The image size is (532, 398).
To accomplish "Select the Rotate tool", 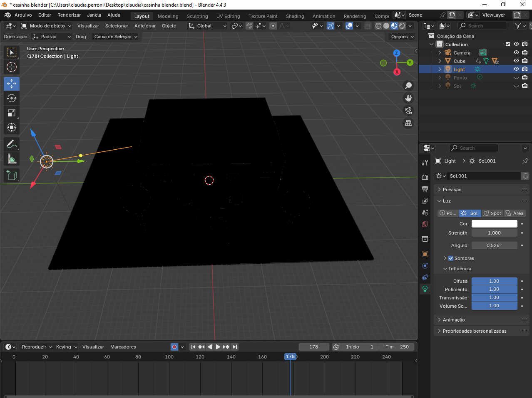I will click(12, 98).
